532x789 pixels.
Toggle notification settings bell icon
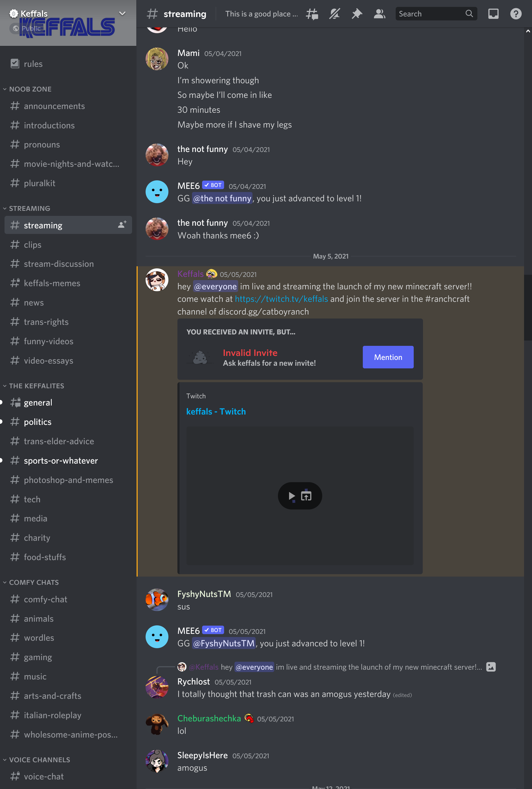tap(334, 14)
